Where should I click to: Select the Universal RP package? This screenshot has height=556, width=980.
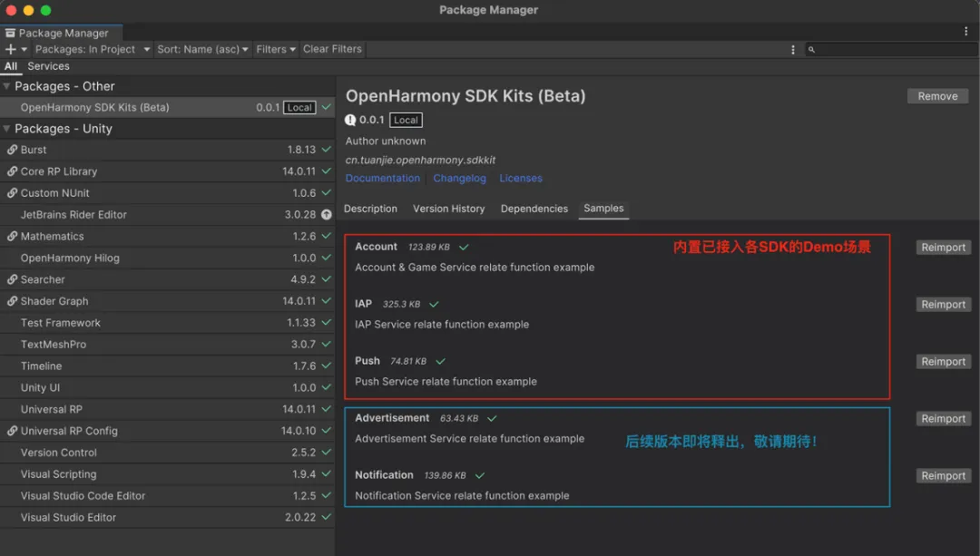168,409
